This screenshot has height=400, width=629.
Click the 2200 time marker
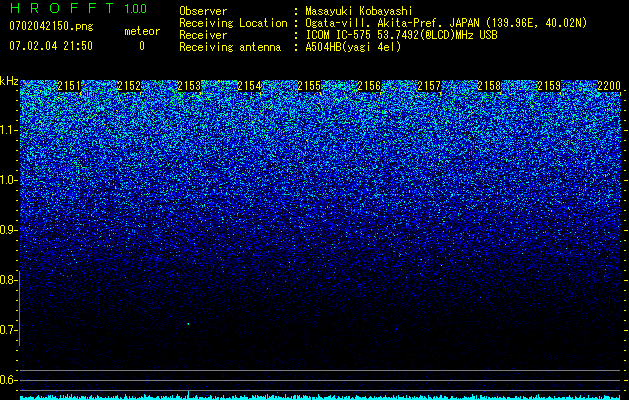pos(609,86)
